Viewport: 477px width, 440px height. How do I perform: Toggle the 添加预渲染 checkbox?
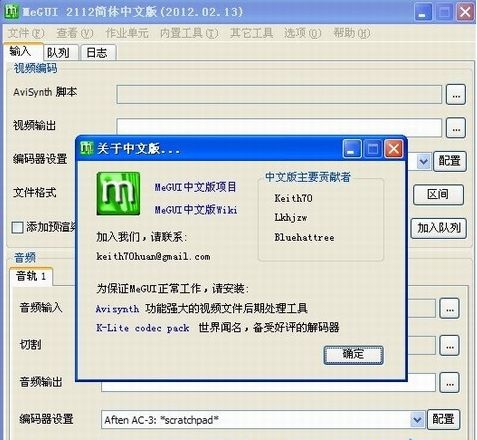coord(17,228)
